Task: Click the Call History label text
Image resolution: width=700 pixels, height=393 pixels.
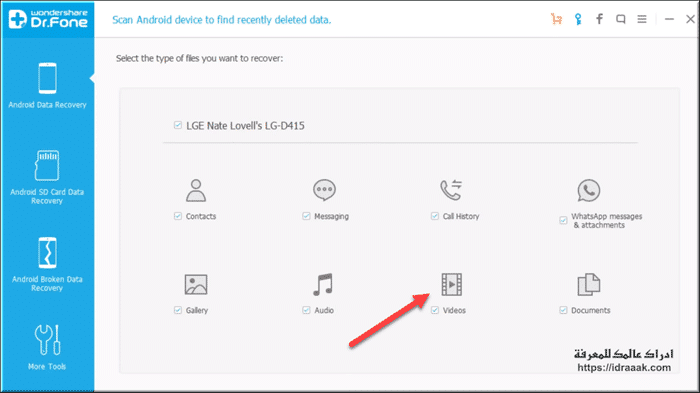Action: (461, 216)
